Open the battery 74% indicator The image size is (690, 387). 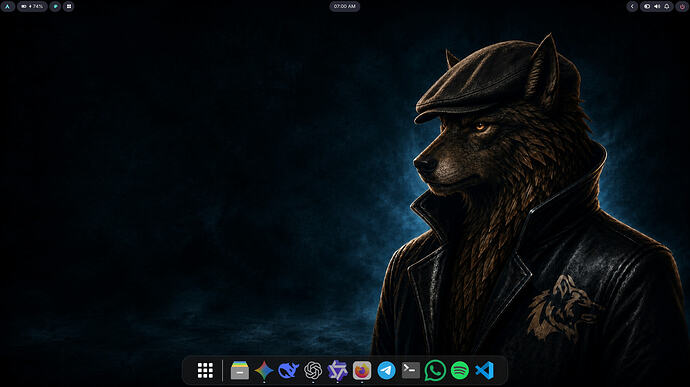click(x=32, y=6)
